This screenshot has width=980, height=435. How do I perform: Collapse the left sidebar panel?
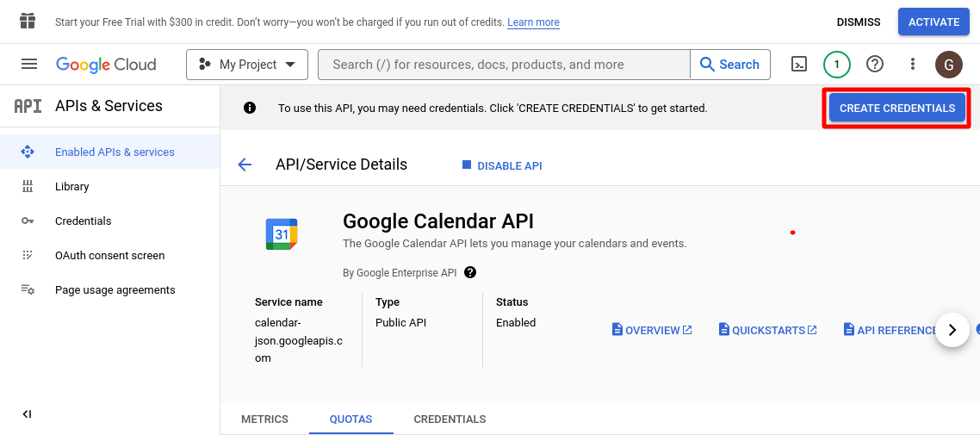(x=27, y=414)
